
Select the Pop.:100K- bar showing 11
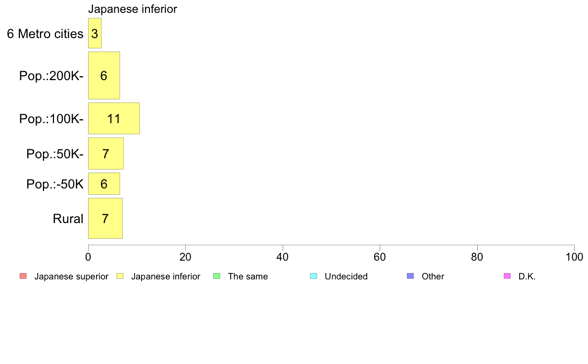click(114, 119)
